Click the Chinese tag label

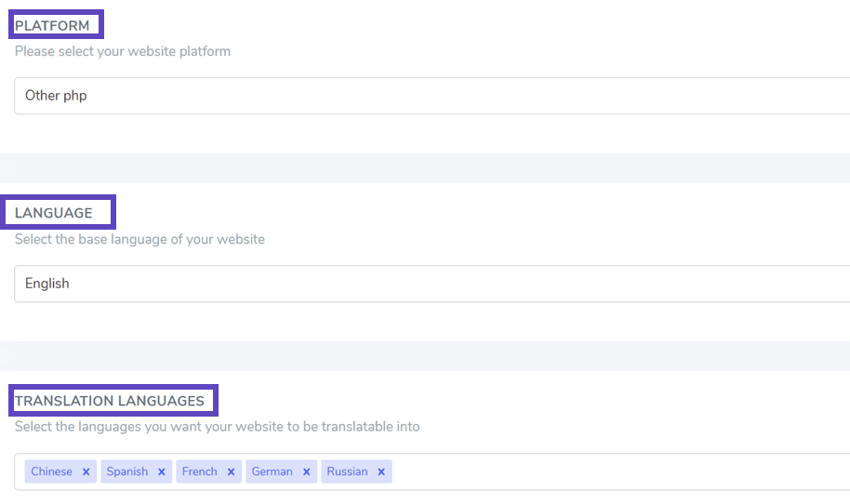pos(51,471)
